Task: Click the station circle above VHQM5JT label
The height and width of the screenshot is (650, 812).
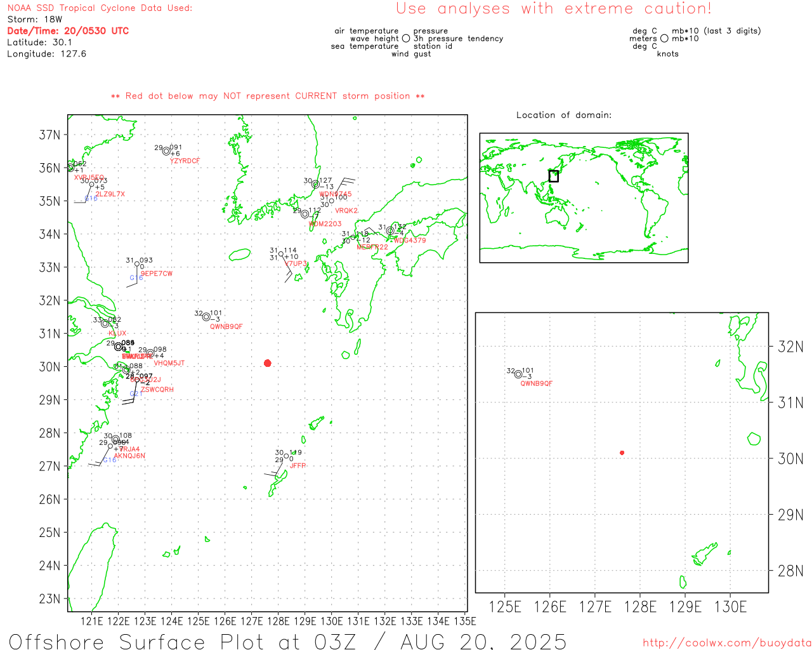Action: click(150, 354)
